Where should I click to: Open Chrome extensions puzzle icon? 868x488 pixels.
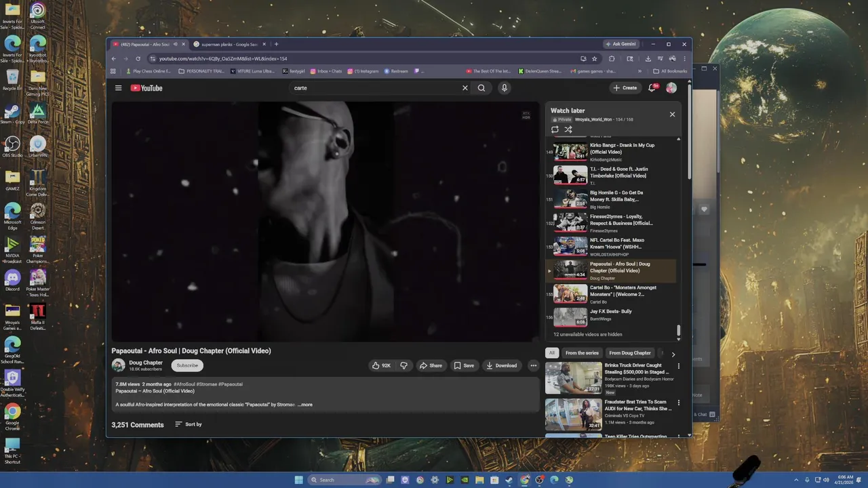(x=612, y=59)
